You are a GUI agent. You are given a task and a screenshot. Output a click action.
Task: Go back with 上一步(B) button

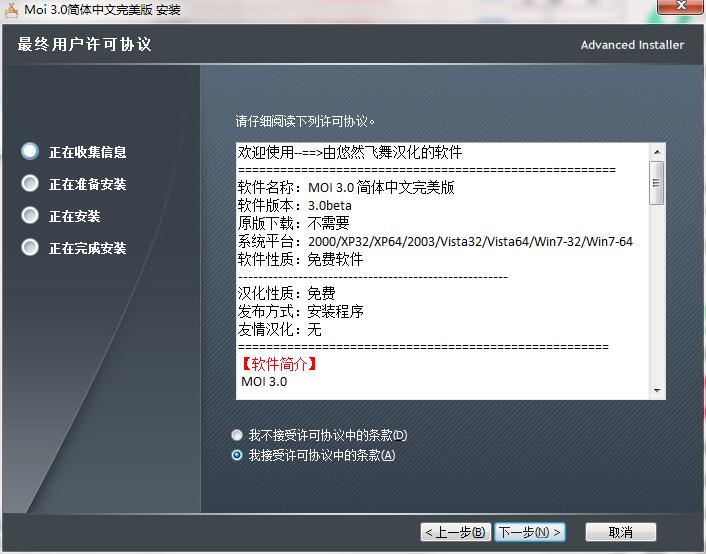(x=456, y=532)
